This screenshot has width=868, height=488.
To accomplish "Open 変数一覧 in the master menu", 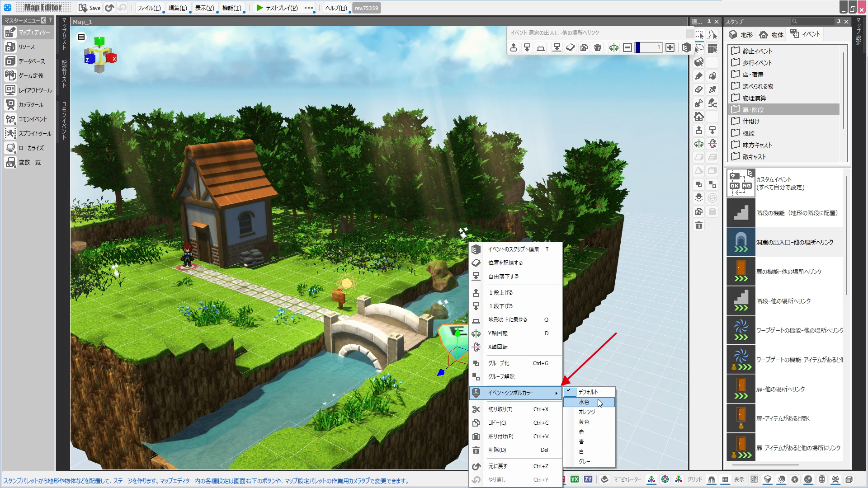I will coord(28,163).
